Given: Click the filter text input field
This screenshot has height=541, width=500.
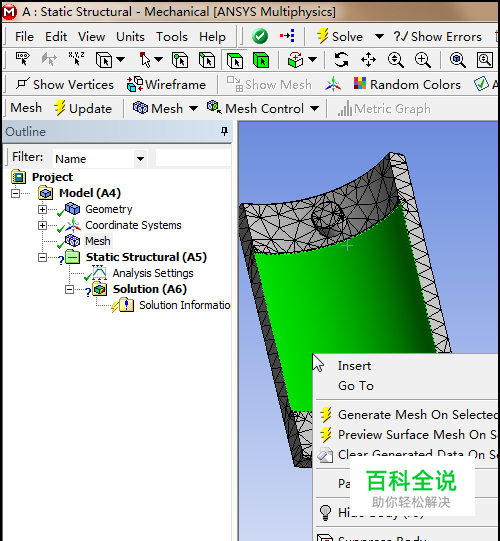Looking at the screenshot, I should click(193, 158).
